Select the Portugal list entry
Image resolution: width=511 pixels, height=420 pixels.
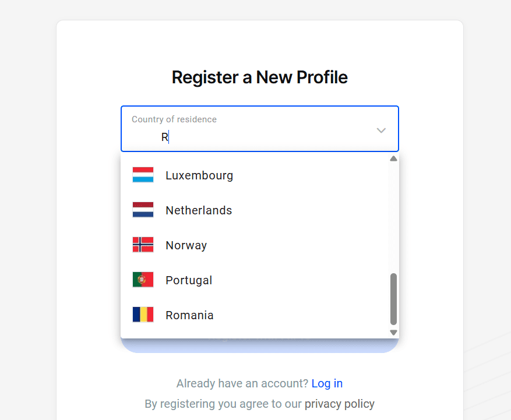[189, 280]
